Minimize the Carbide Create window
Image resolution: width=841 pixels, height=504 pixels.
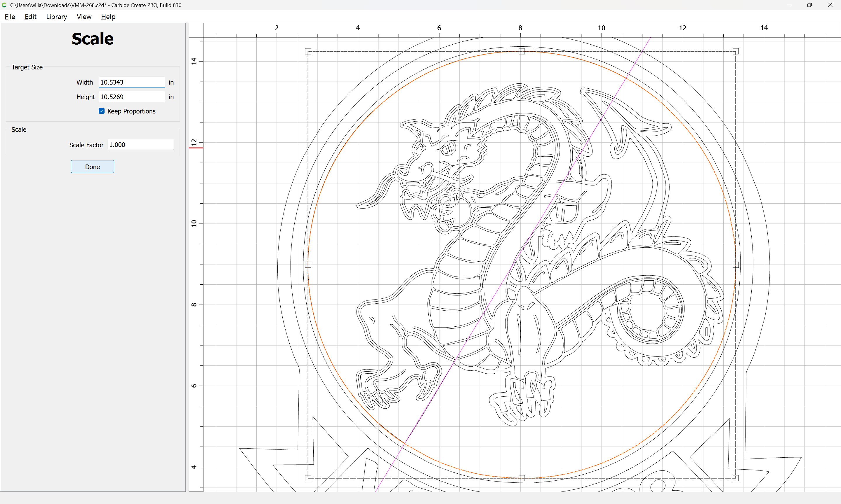tap(789, 5)
